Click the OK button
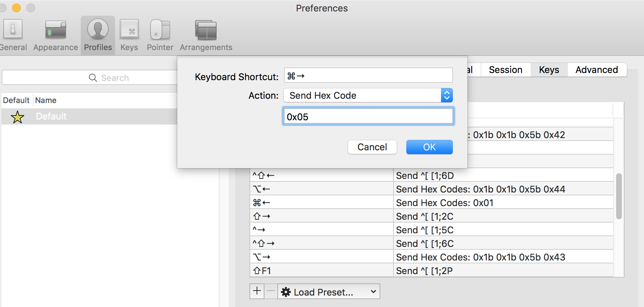644x307 pixels. point(429,147)
